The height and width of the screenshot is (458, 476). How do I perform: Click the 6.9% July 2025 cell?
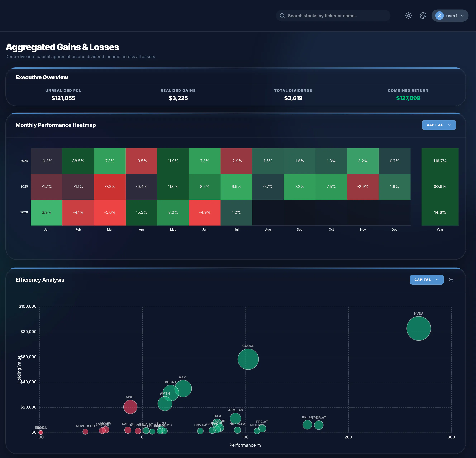point(236,187)
